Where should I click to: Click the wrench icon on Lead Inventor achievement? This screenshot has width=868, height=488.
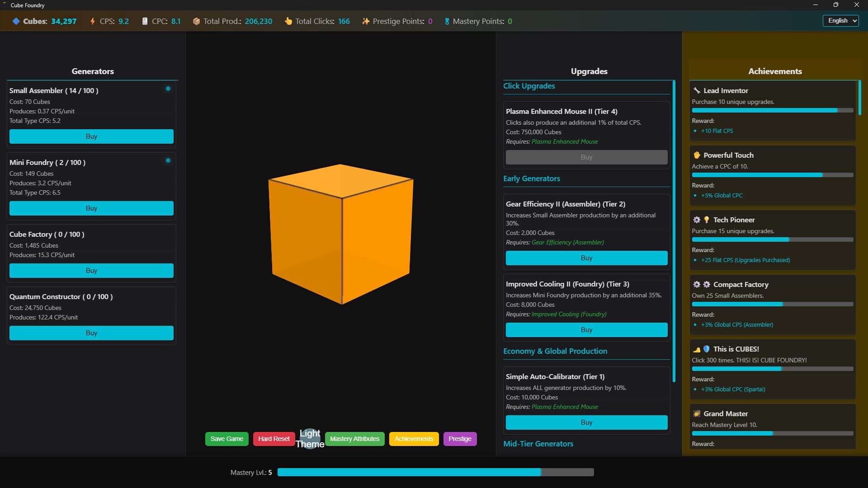pyautogui.click(x=696, y=90)
